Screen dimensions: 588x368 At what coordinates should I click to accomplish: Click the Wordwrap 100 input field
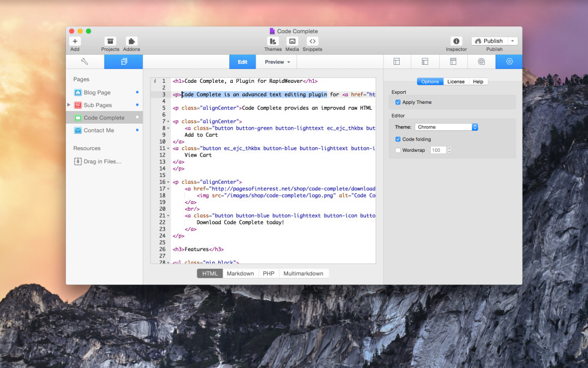click(x=438, y=150)
